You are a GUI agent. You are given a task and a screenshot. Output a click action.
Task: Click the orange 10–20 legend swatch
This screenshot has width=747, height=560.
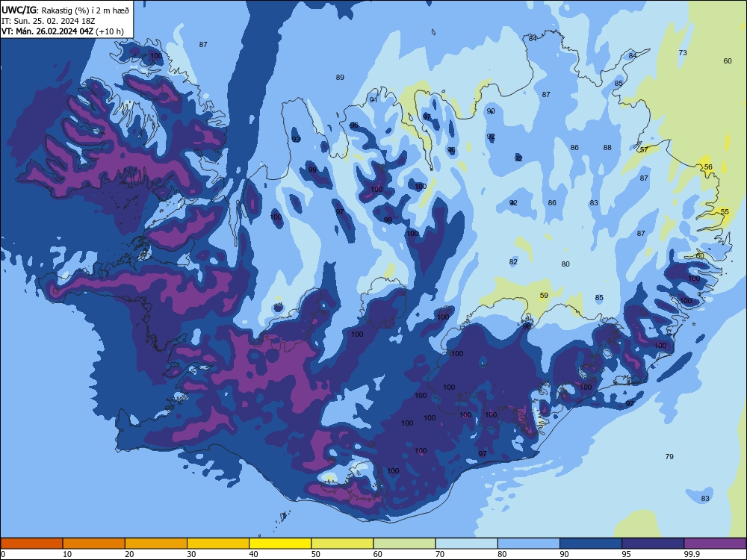(x=94, y=544)
